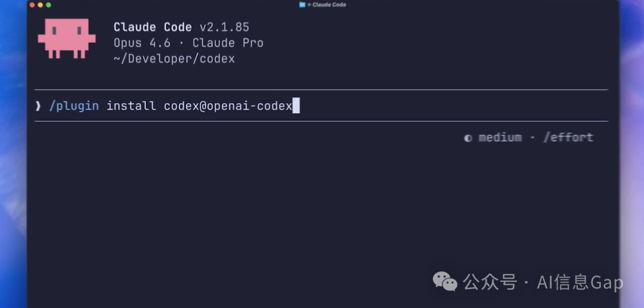Click the codex@openai-codex argument text
Image resolution: width=644 pixels, height=308 pixels.
click(x=228, y=106)
